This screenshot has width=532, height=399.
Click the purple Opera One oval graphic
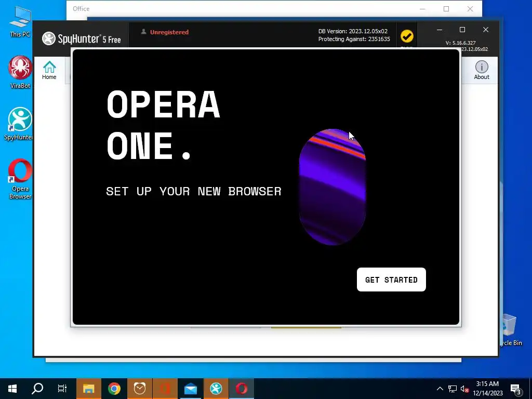[332, 187]
